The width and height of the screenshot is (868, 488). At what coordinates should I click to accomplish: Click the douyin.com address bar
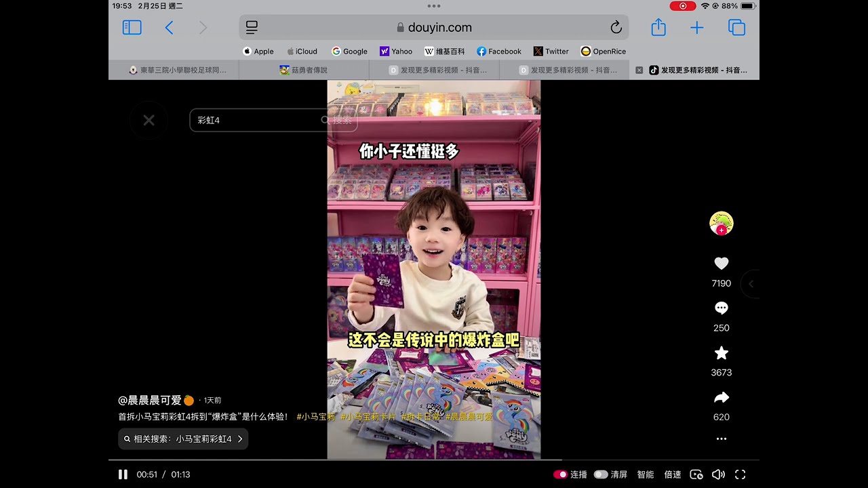(434, 27)
